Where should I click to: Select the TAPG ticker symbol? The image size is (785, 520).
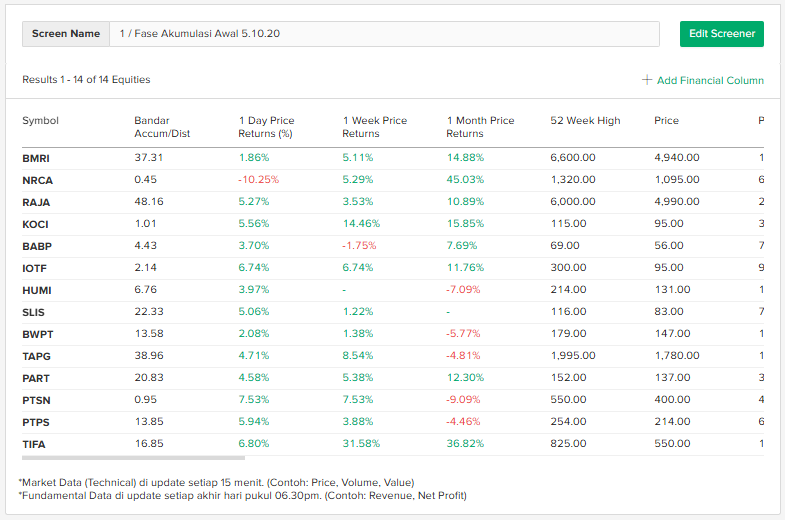point(36,356)
